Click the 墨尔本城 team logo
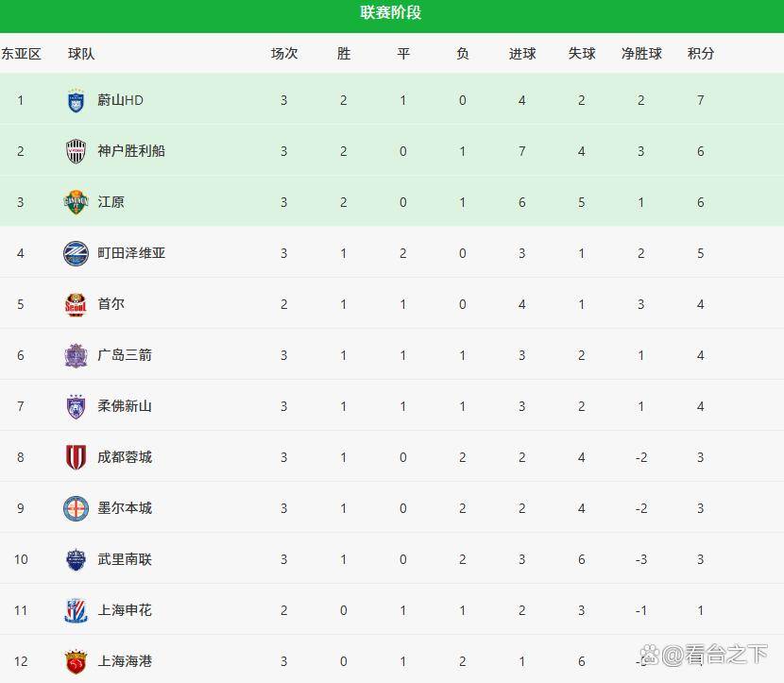 point(76,508)
